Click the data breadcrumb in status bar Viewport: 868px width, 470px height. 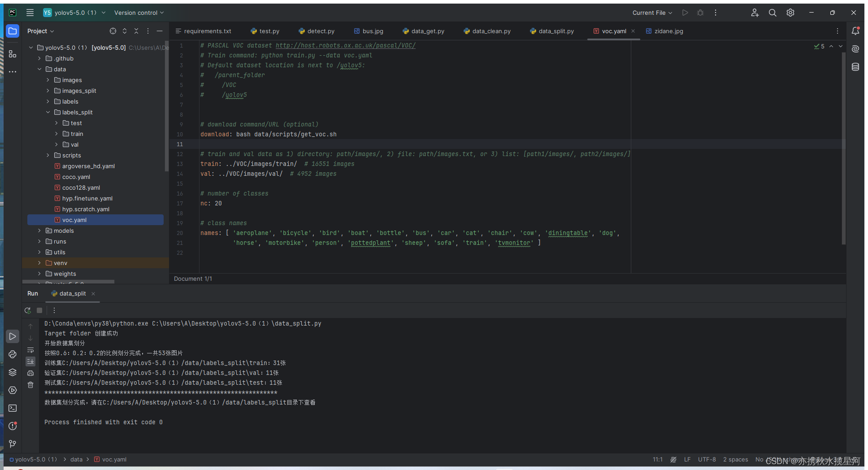pyautogui.click(x=77, y=460)
